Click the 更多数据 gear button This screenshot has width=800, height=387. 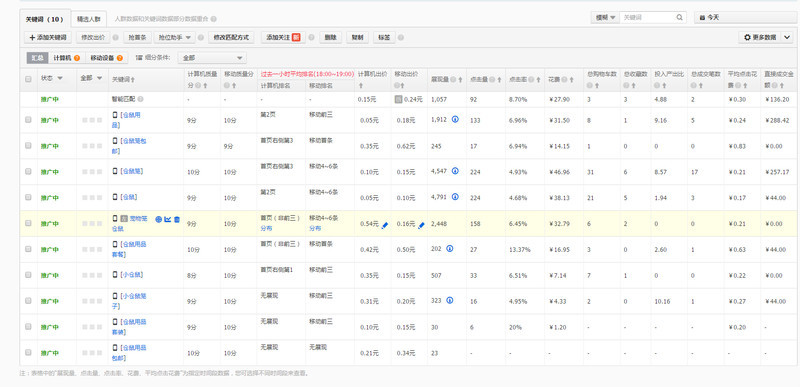[759, 37]
